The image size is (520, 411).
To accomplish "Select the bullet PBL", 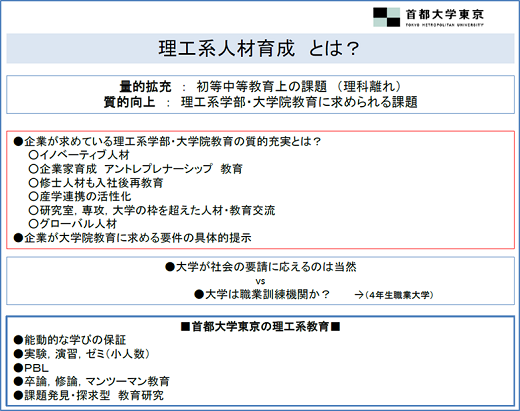I will click(x=31, y=368).
